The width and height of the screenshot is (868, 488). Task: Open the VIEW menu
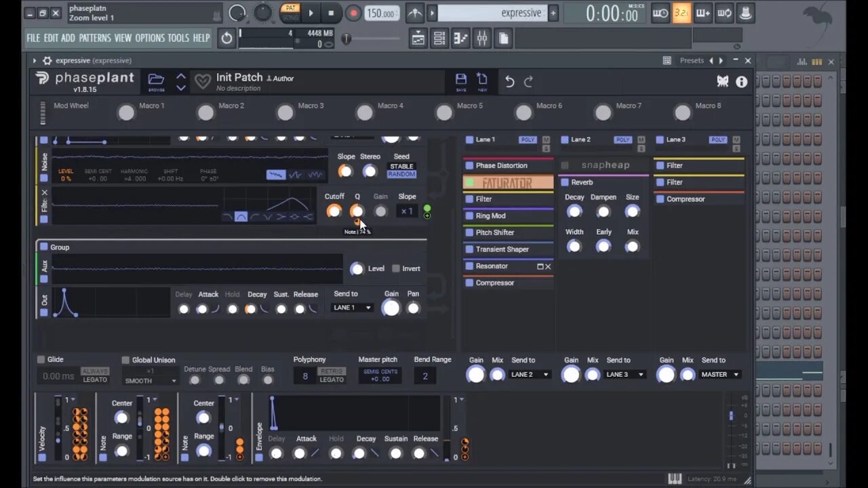point(123,38)
